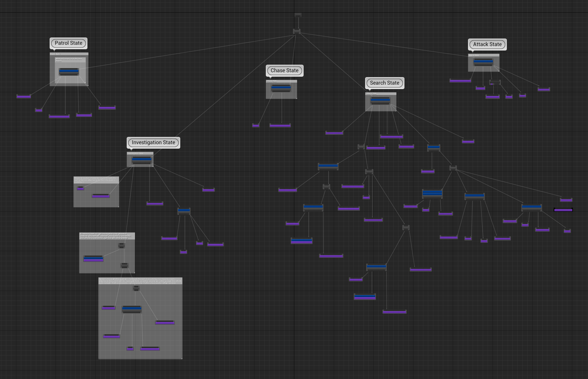Viewport: 588px width, 379px height.
Task: Click the Patrol State comment bubble
Action: pos(69,43)
